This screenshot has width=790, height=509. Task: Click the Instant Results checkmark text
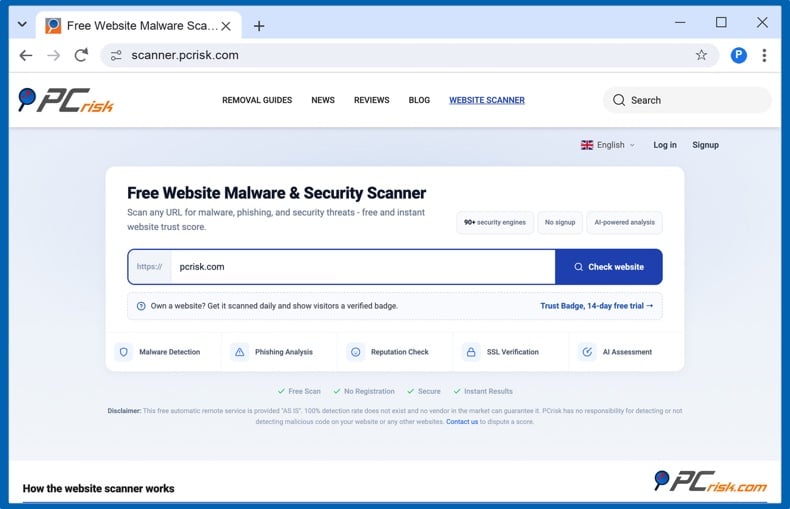click(483, 391)
